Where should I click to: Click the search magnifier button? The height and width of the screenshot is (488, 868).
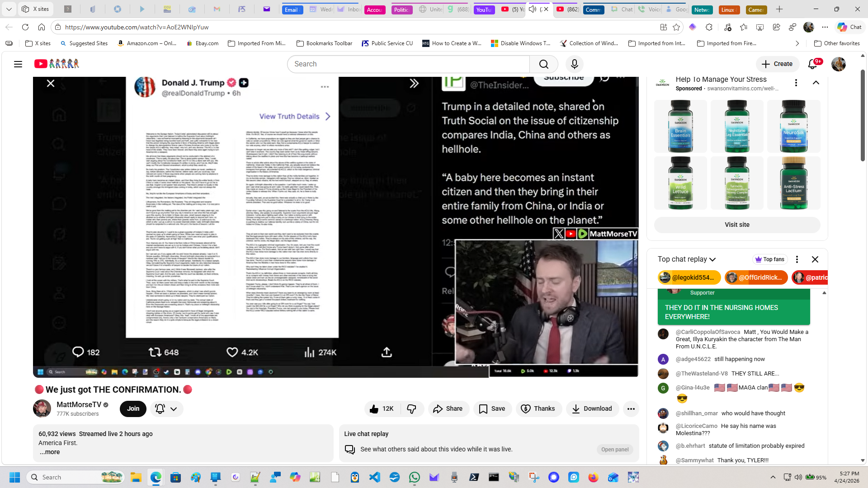pyautogui.click(x=543, y=64)
